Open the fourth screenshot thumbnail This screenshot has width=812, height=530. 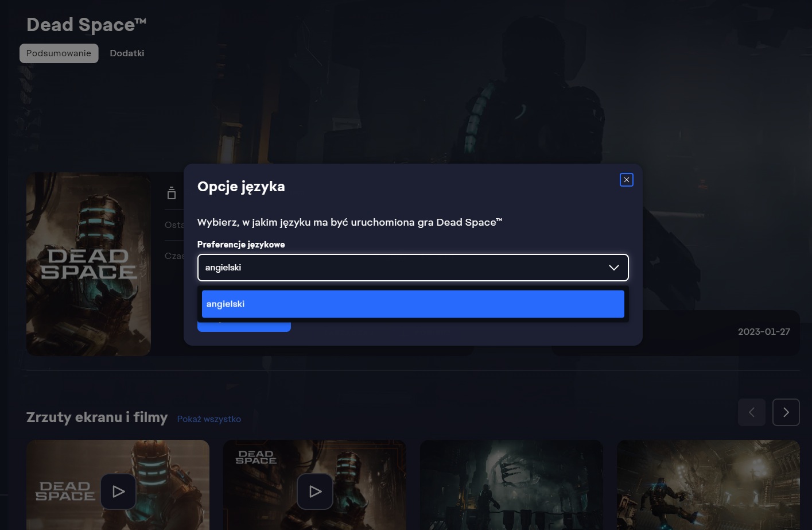coord(708,485)
